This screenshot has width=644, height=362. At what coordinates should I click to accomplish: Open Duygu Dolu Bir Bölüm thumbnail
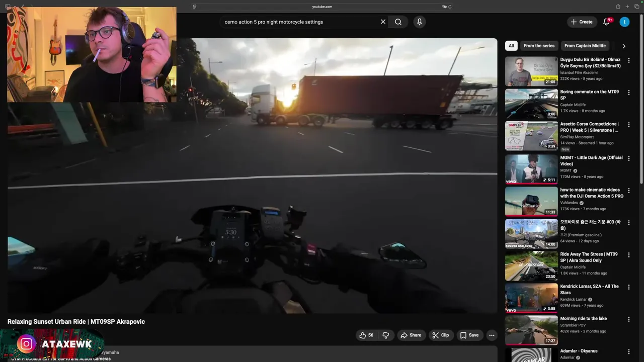pos(531,71)
